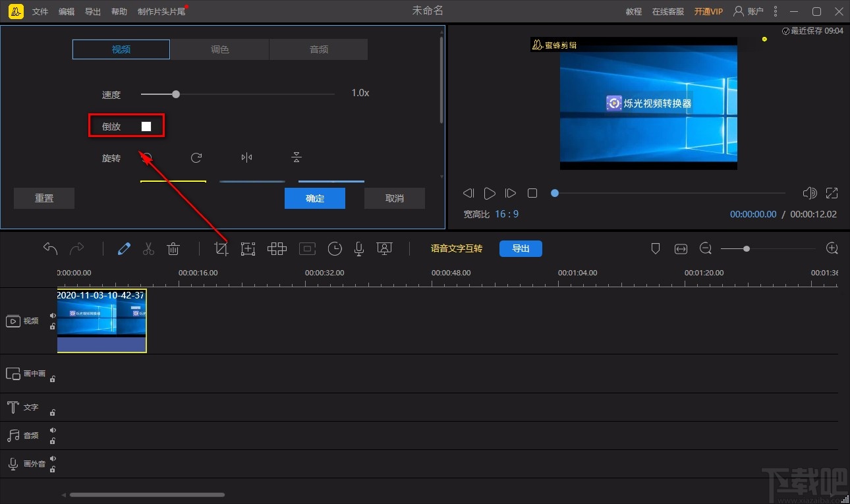Click the 取消 (Cancel) button

pos(395,198)
